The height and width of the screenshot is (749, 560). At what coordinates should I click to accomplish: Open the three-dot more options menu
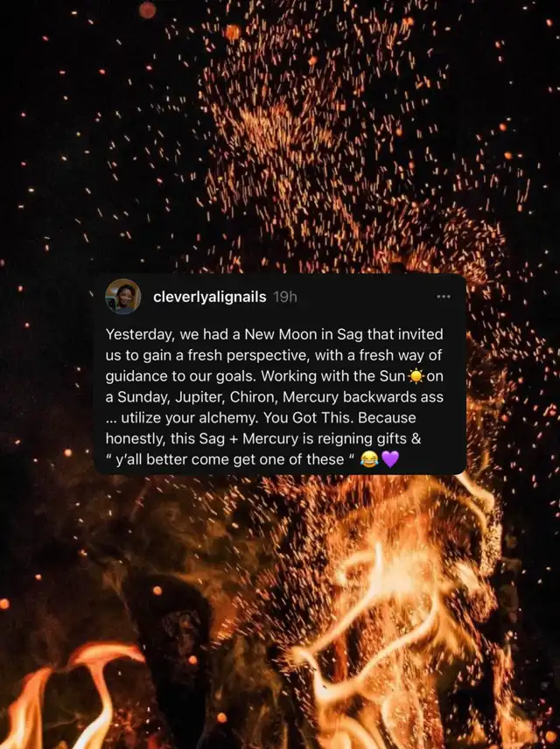(x=444, y=297)
